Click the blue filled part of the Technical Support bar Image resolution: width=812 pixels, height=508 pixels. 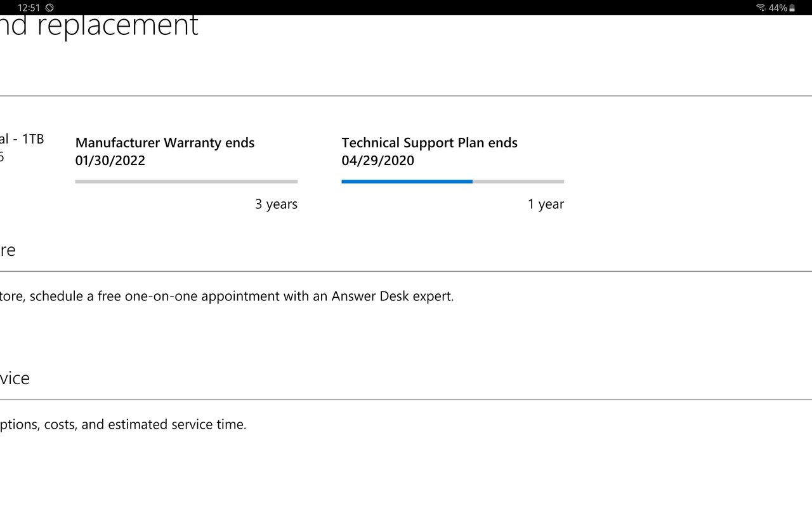click(x=407, y=182)
